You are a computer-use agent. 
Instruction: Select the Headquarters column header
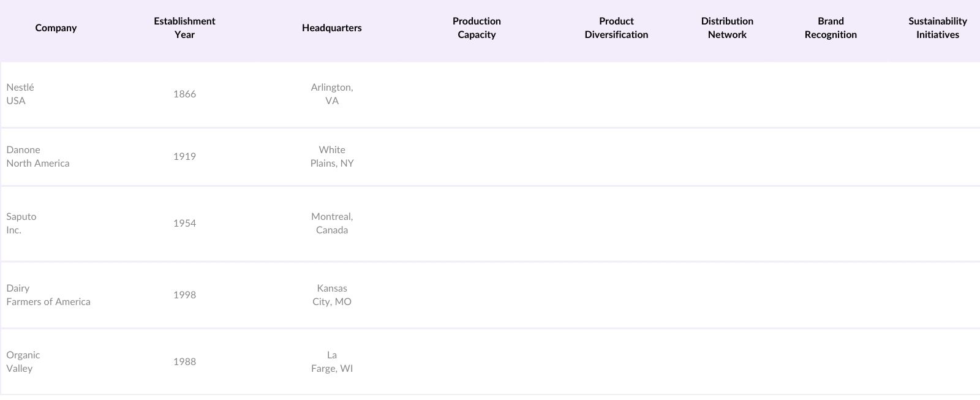tap(331, 28)
